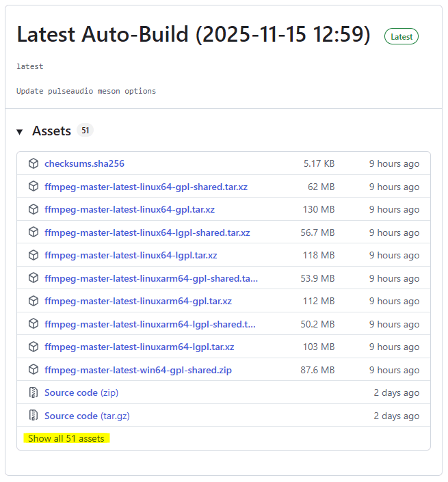Image resolution: width=448 pixels, height=482 pixels.
Task: Click package icon beside linux64-lgpl.tar.xz
Action: (34, 255)
